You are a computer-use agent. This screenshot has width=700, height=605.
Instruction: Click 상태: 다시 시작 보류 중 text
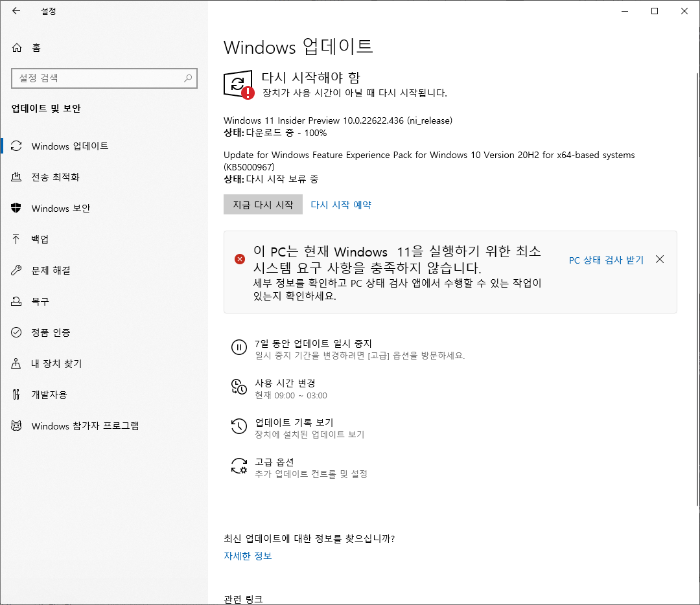(271, 179)
